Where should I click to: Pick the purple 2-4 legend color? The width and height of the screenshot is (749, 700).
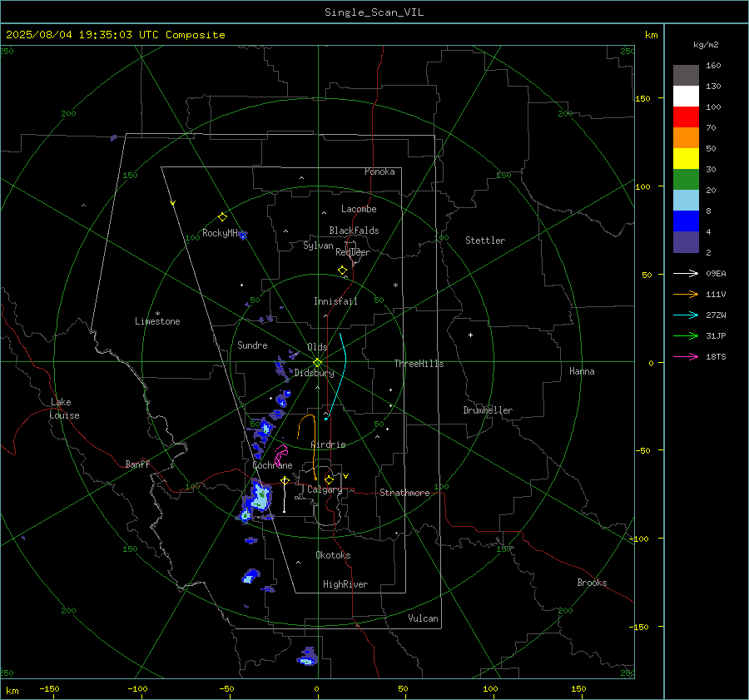point(686,242)
